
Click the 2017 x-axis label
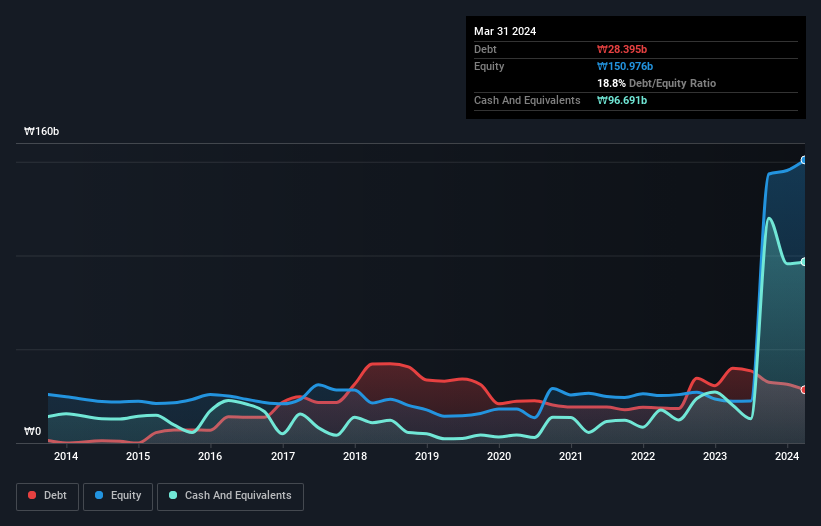[x=283, y=456]
